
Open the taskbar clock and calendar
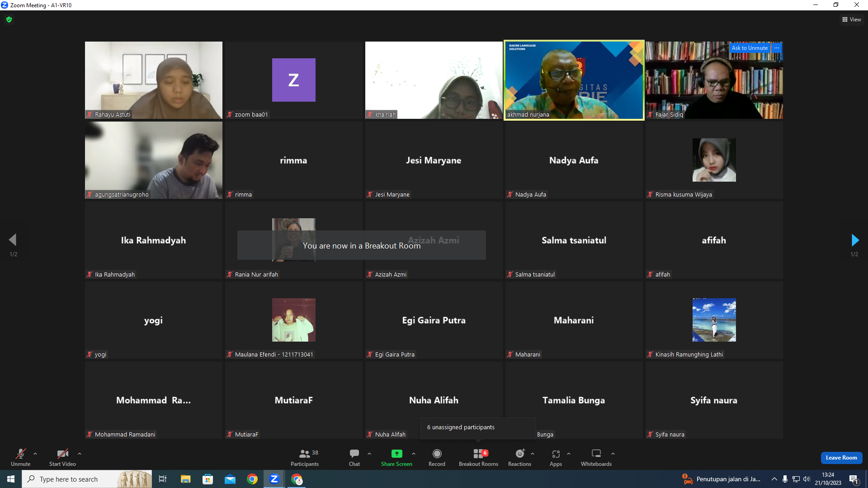(x=828, y=479)
